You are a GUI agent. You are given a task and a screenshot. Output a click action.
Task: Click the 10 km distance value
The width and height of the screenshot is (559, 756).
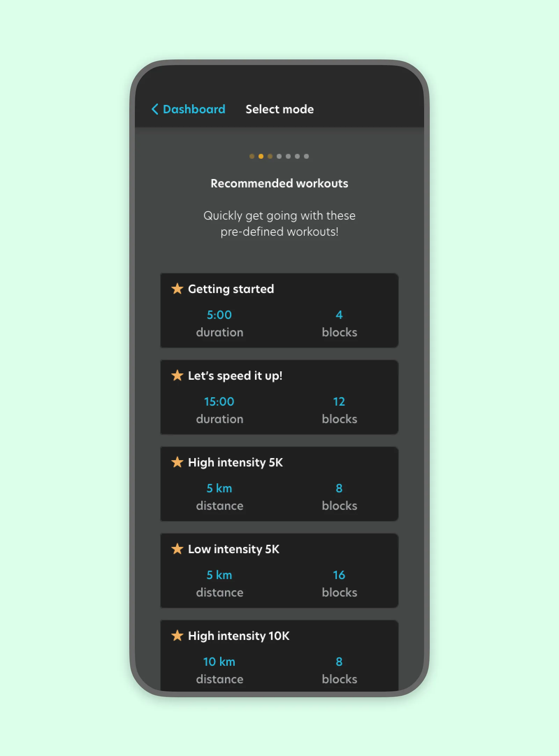tap(219, 662)
